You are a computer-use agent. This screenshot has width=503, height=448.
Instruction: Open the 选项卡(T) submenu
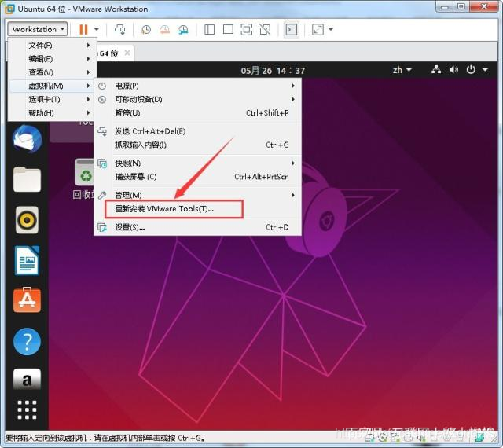click(53, 100)
